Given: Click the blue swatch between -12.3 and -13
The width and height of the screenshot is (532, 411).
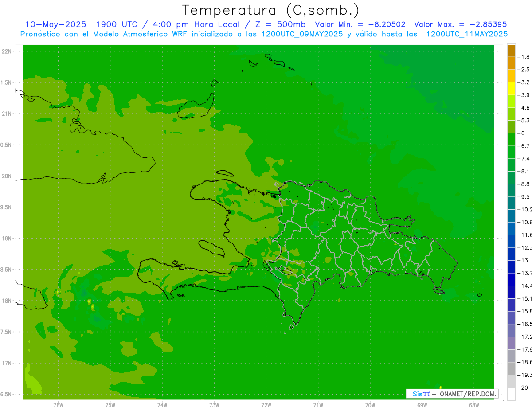Looking at the screenshot, I should 511,254.
